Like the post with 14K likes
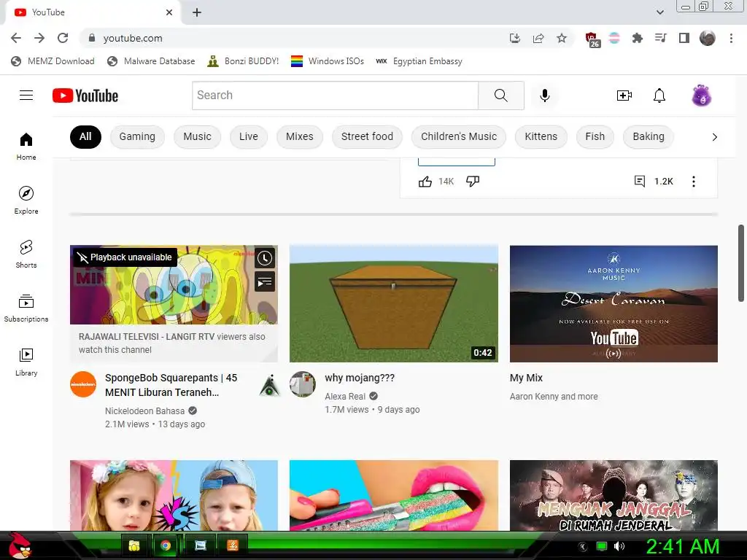The image size is (747, 560). 425,182
